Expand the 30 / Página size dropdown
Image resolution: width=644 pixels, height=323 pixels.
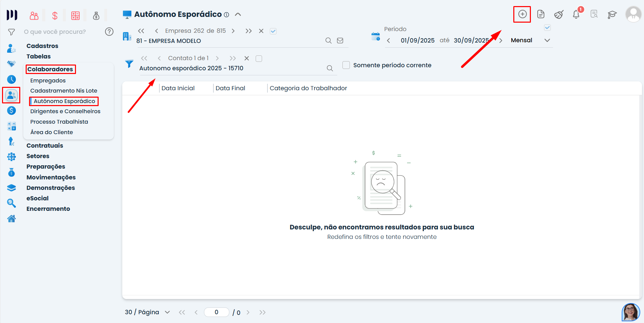coord(167,312)
